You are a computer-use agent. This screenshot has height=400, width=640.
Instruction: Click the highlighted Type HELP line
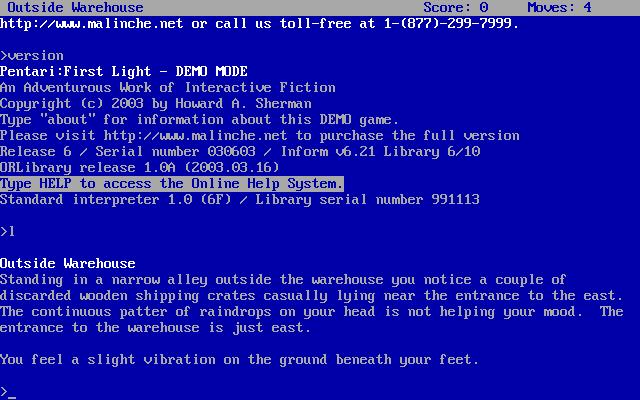pos(172,184)
